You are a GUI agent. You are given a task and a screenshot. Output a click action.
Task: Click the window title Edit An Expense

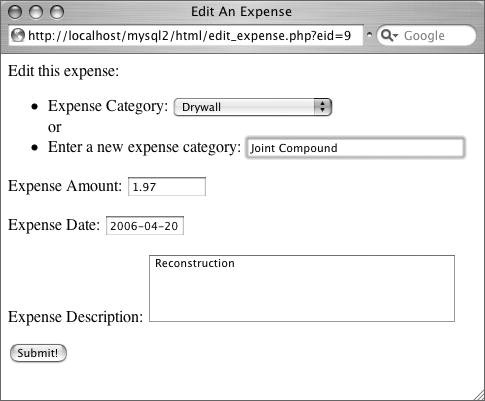(x=241, y=12)
